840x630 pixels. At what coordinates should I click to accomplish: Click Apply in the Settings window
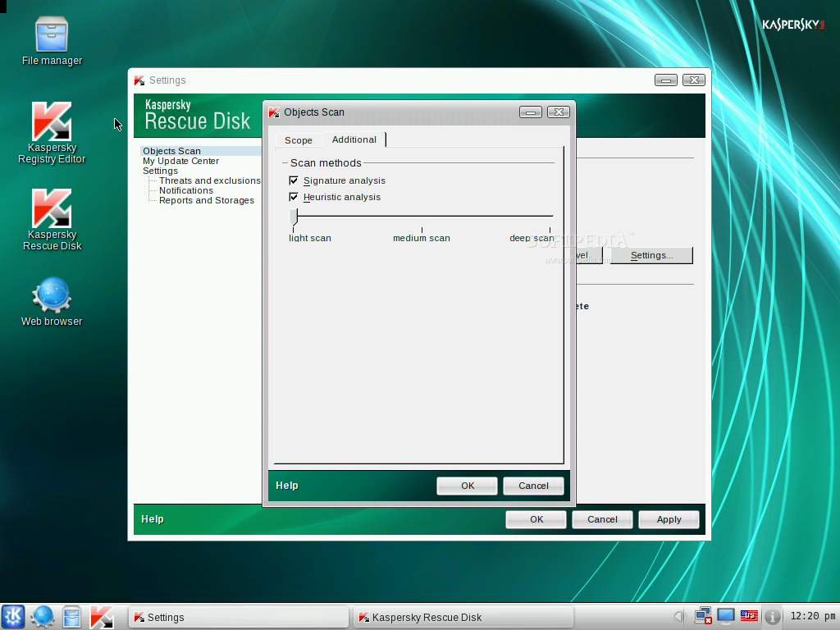669,519
